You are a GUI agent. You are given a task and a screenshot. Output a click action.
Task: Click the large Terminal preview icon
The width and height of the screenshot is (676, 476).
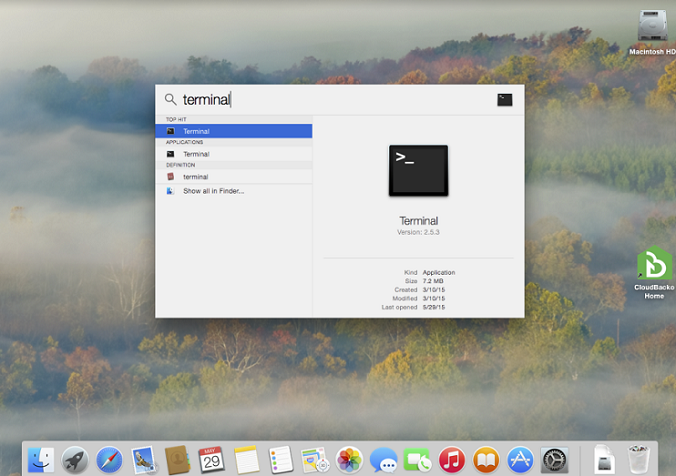418,170
